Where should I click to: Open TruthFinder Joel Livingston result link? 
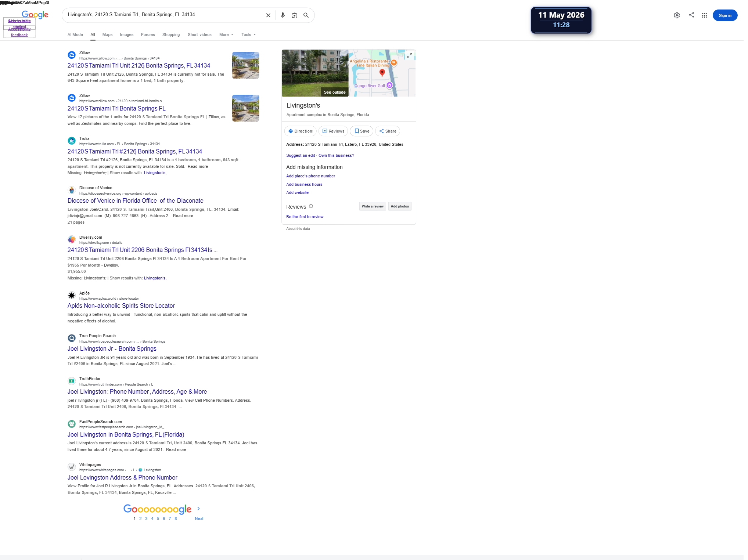coord(137,392)
